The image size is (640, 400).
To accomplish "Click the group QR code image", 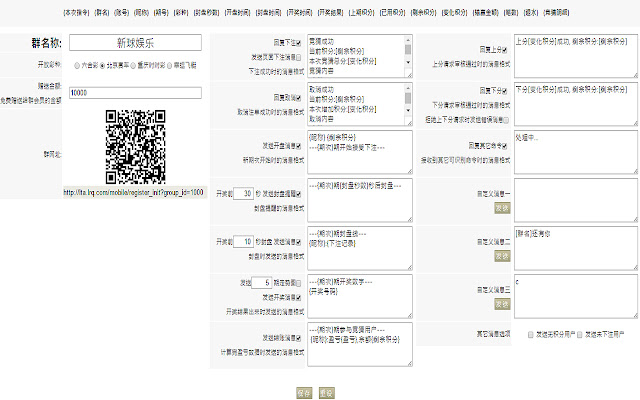I will [x=135, y=147].
